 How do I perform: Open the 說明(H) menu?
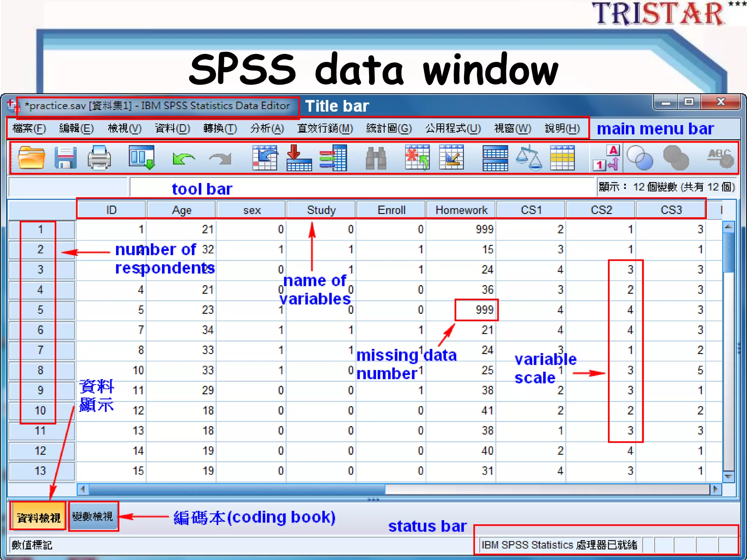[562, 128]
